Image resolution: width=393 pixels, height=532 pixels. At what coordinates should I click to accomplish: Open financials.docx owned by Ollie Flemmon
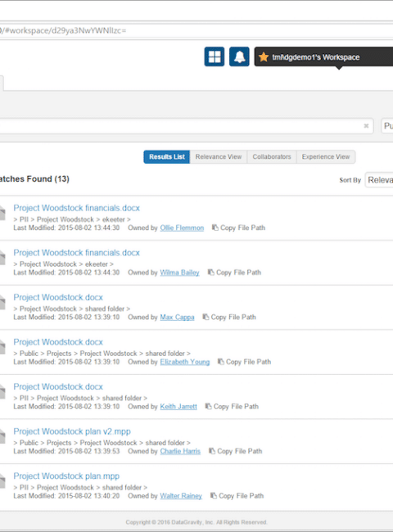pyautogui.click(x=76, y=208)
